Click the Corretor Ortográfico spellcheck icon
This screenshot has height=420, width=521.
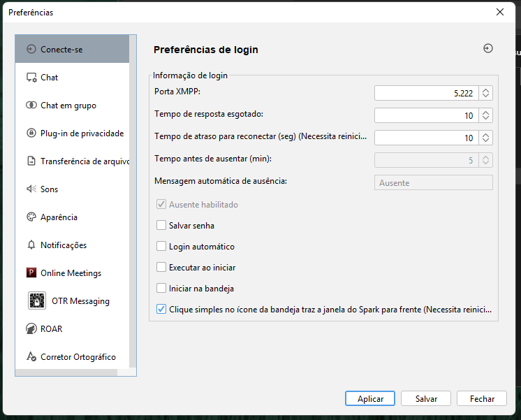click(31, 356)
